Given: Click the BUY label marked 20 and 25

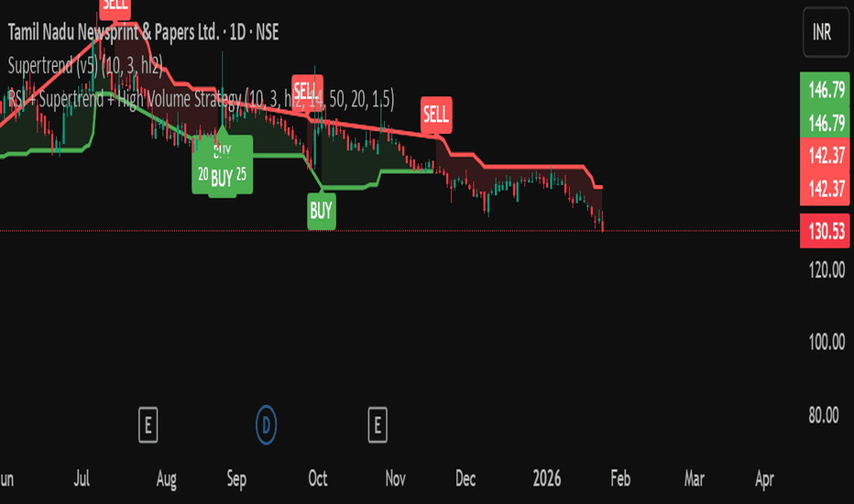Looking at the screenshot, I should tap(223, 165).
